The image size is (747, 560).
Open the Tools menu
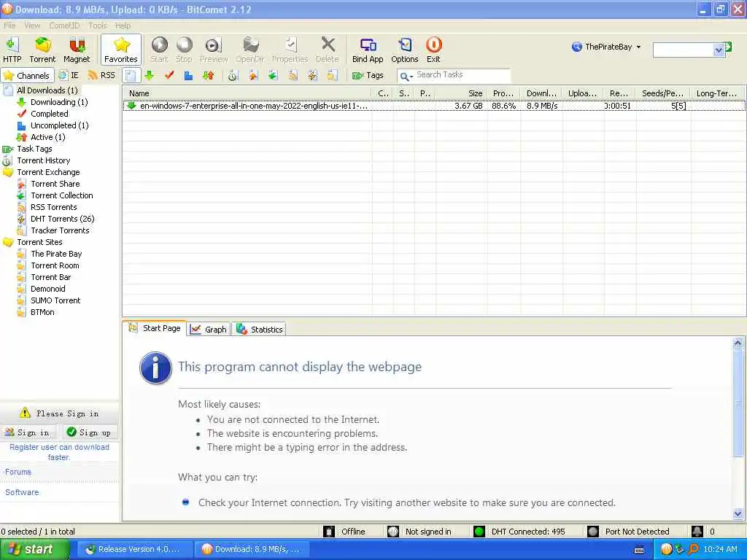pos(97,26)
